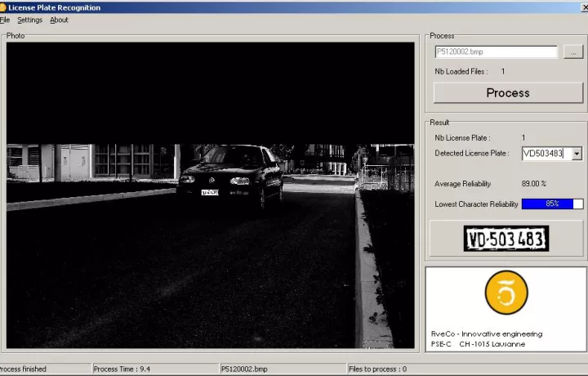Click the license plate on the car photo

point(210,192)
